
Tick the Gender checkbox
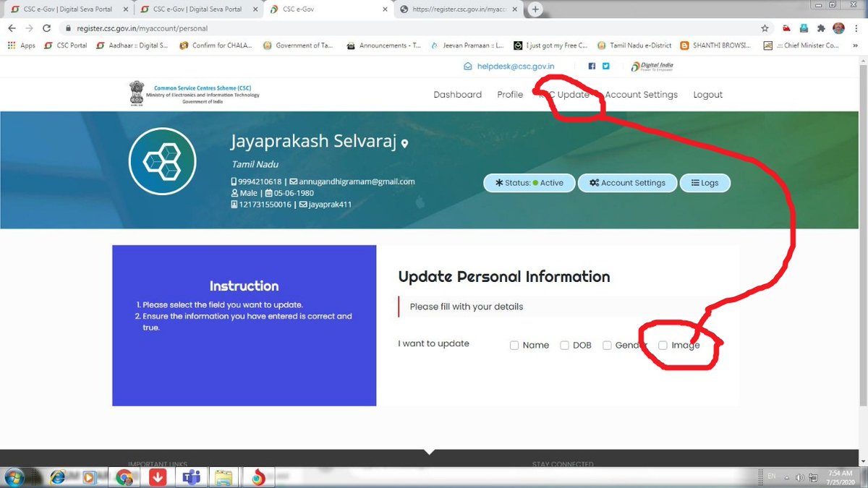pyautogui.click(x=608, y=346)
